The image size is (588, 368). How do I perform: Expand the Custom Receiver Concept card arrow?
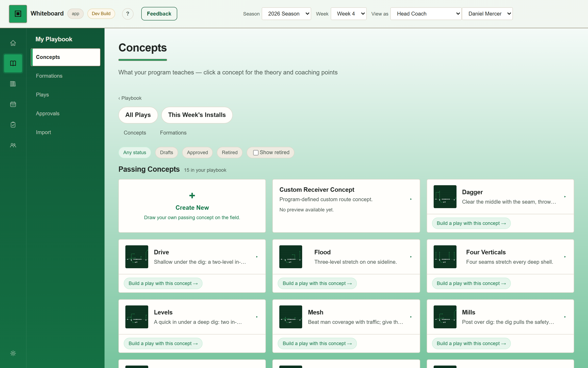click(411, 199)
